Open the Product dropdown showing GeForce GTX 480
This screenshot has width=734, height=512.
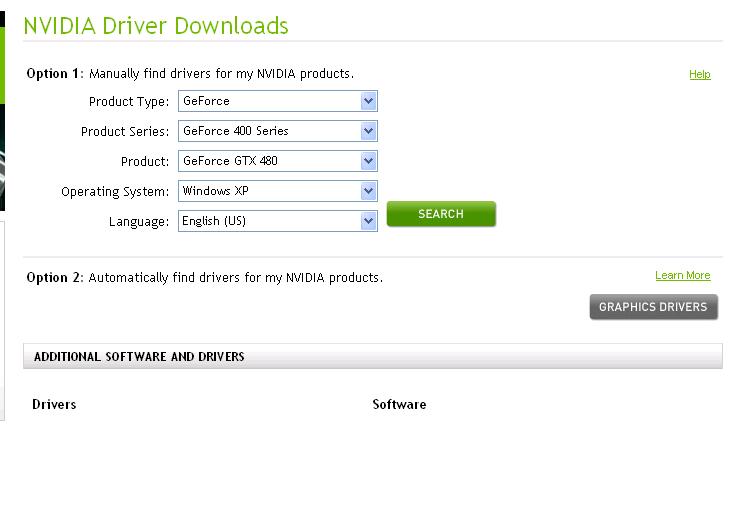pos(278,161)
